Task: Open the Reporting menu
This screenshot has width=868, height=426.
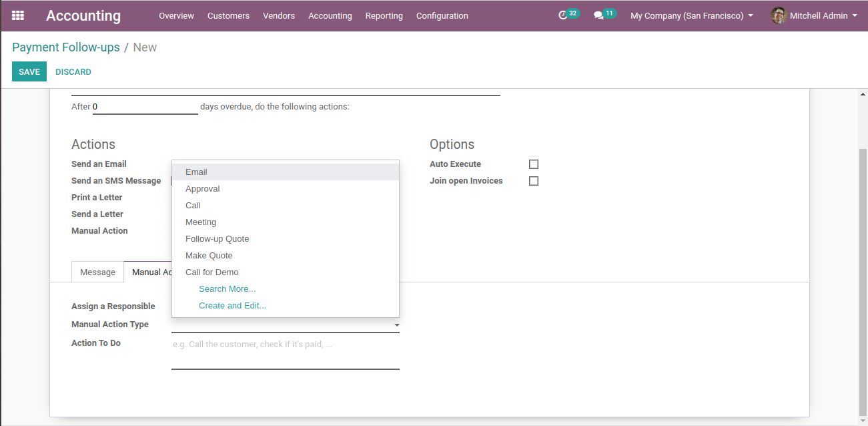Action: [x=384, y=15]
